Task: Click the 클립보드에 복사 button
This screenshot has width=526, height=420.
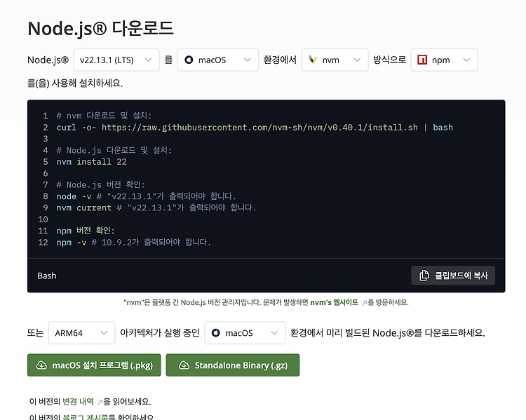Action: (x=453, y=276)
